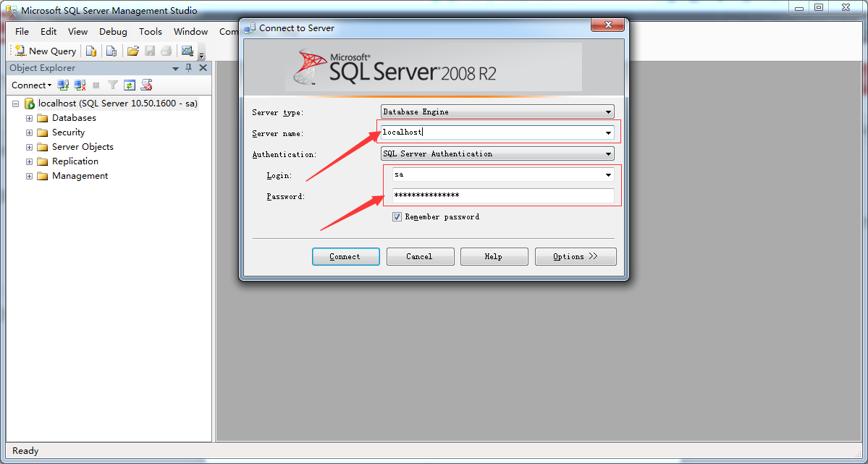Click the Refresh icon in Object Explorer

click(130, 85)
